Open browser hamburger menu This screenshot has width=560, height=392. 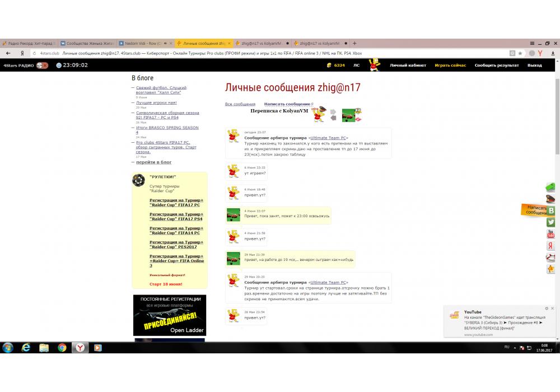[532, 43]
